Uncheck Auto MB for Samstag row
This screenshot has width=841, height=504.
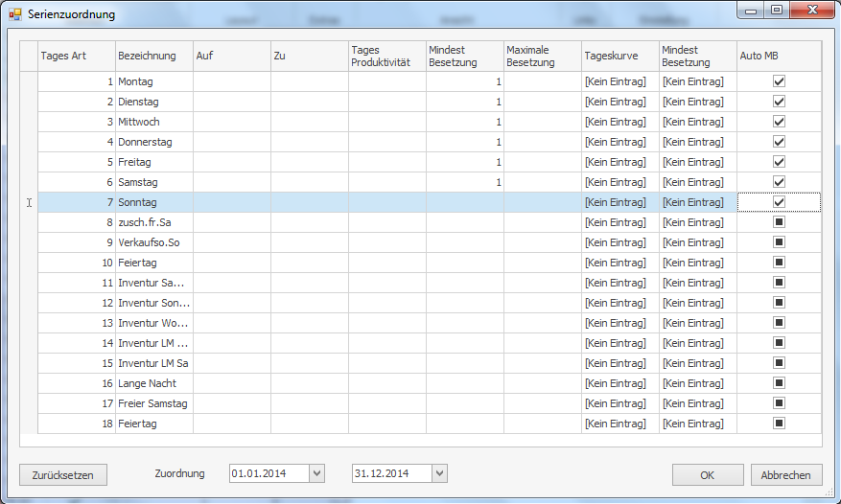click(x=779, y=182)
